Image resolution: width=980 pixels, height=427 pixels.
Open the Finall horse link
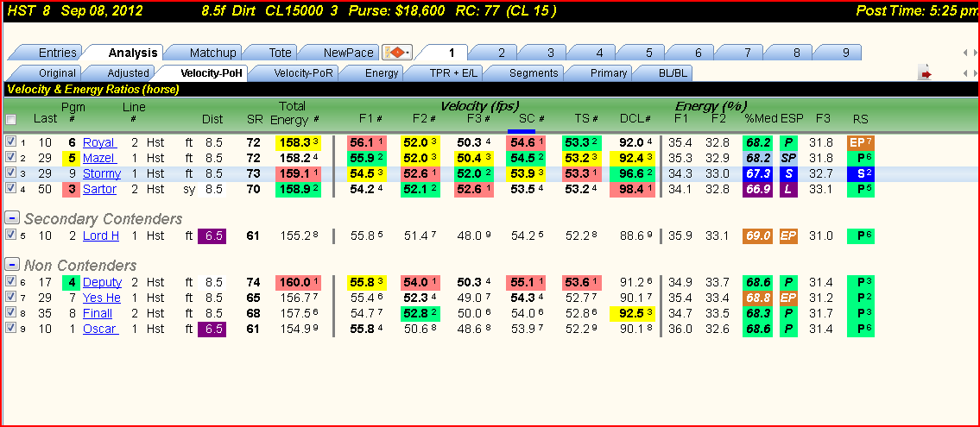pyautogui.click(x=98, y=313)
